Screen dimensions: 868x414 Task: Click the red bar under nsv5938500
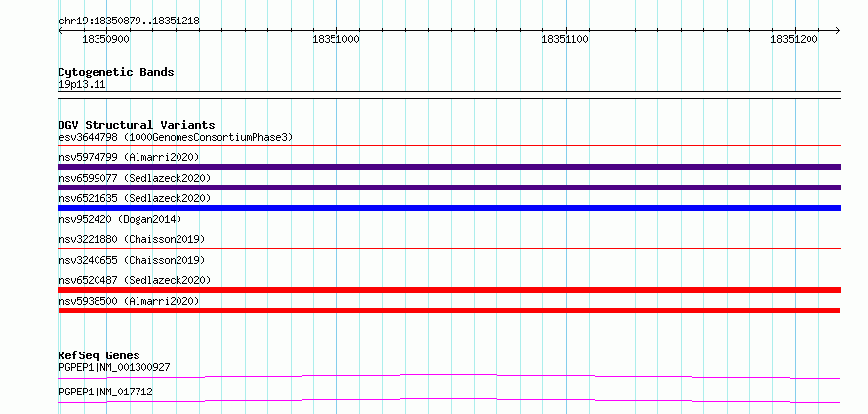tap(449, 310)
